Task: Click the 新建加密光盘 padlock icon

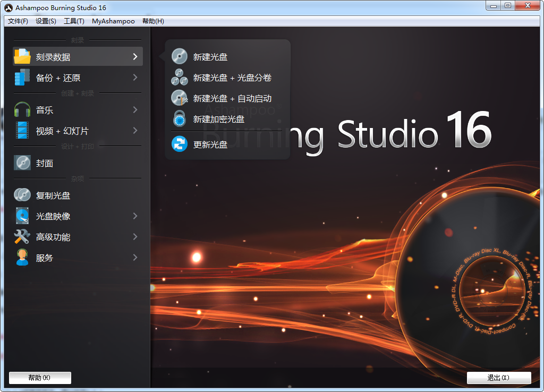Action: pyautogui.click(x=180, y=118)
